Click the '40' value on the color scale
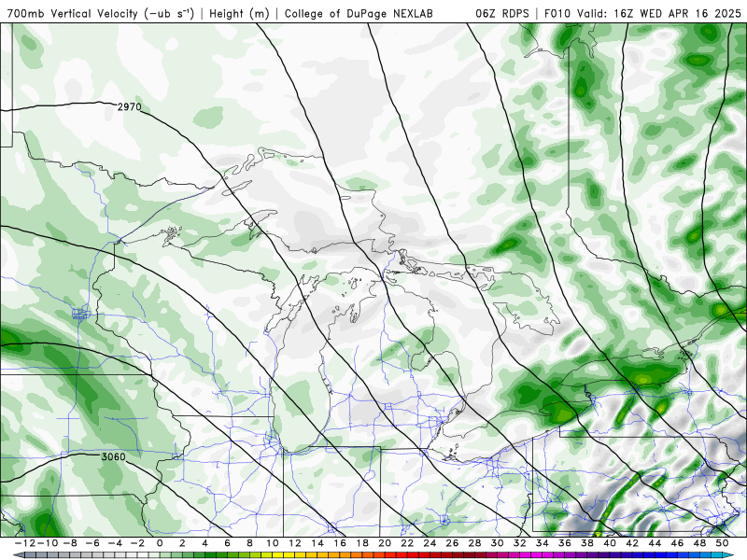Screen dimensions: 747x560 click(610, 543)
